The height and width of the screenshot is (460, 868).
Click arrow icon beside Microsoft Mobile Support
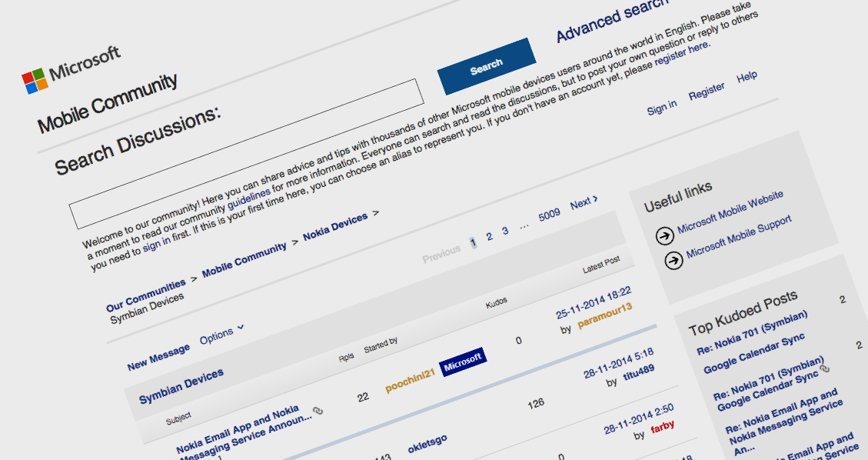pos(673,261)
